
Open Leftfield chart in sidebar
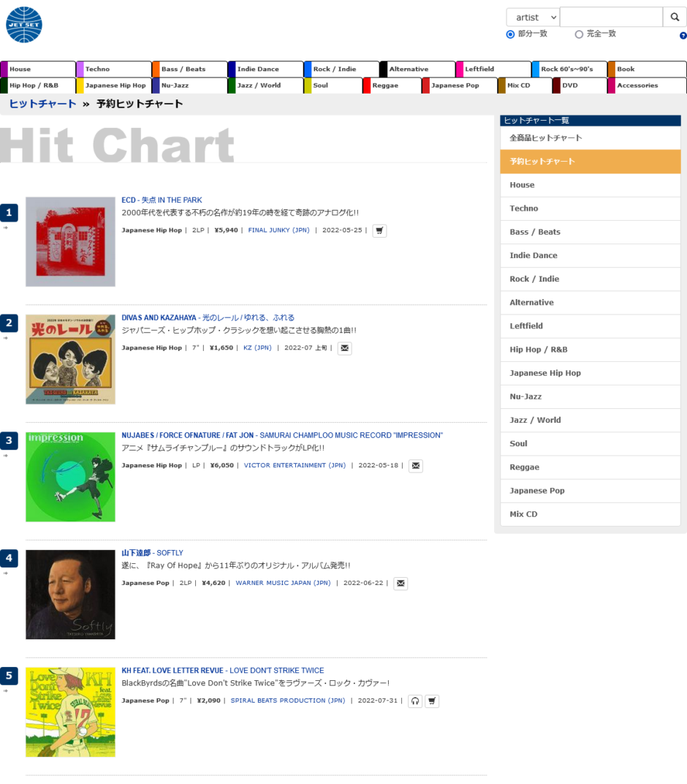(x=590, y=326)
